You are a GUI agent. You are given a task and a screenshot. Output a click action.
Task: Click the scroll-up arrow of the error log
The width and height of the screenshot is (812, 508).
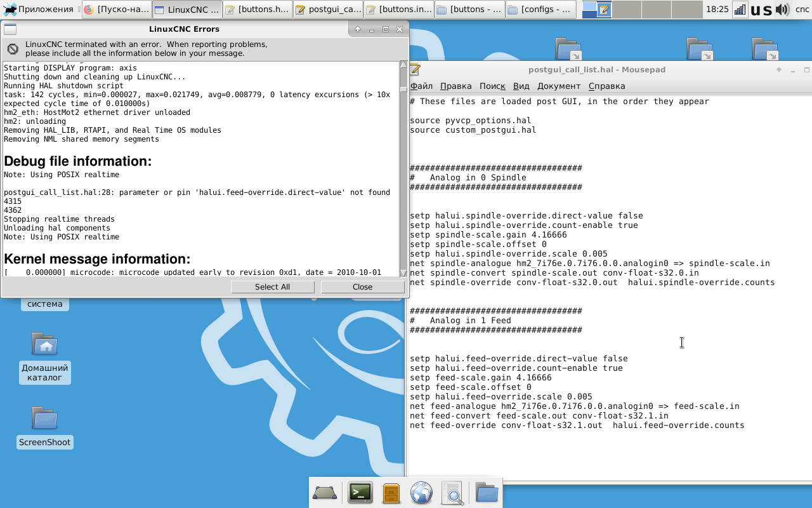click(x=403, y=65)
